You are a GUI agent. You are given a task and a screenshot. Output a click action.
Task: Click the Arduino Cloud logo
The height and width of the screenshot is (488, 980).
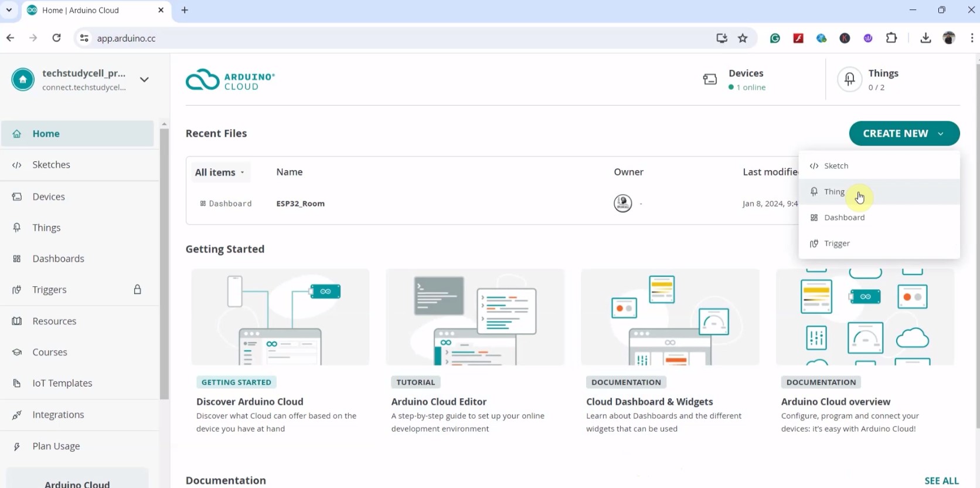coord(230,80)
